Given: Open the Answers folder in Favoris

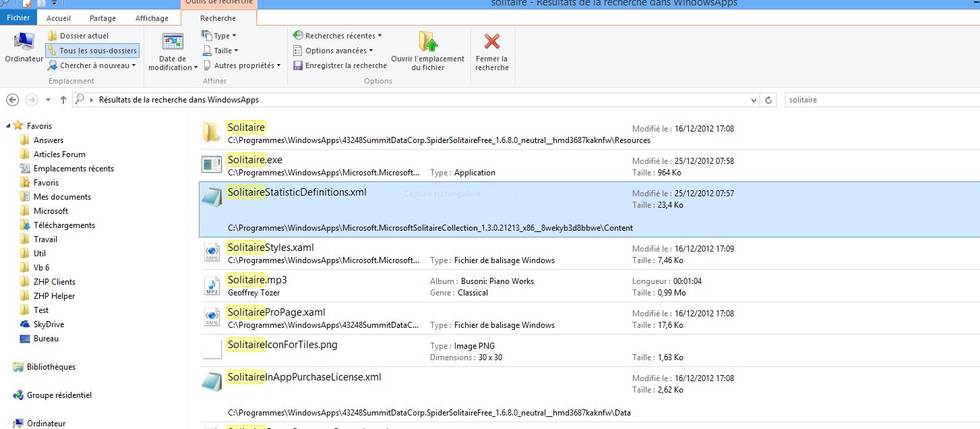Looking at the screenshot, I should click(42, 140).
